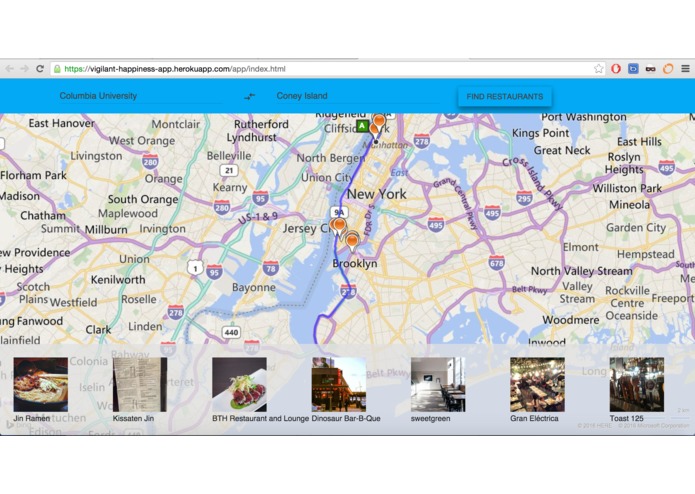Open BTH Restaurant and Lounge photo
Image resolution: width=695 pixels, height=494 pixels.
click(x=239, y=385)
